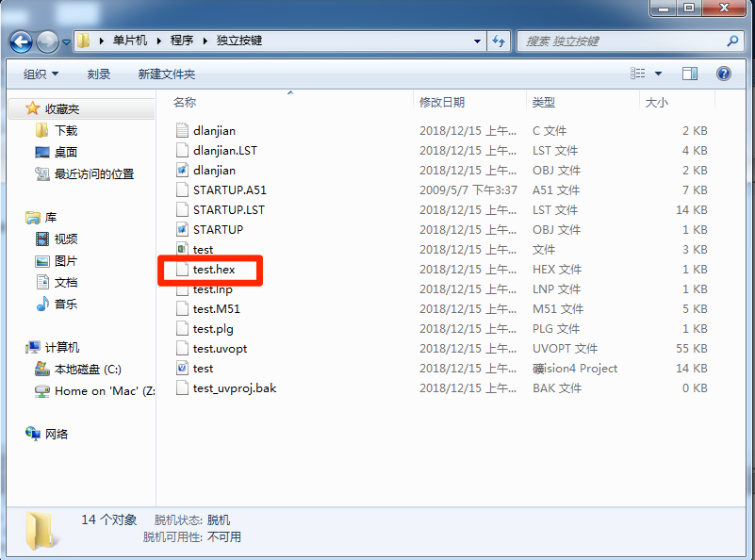
Task: Expand the address bar history dropdown
Action: 478,41
